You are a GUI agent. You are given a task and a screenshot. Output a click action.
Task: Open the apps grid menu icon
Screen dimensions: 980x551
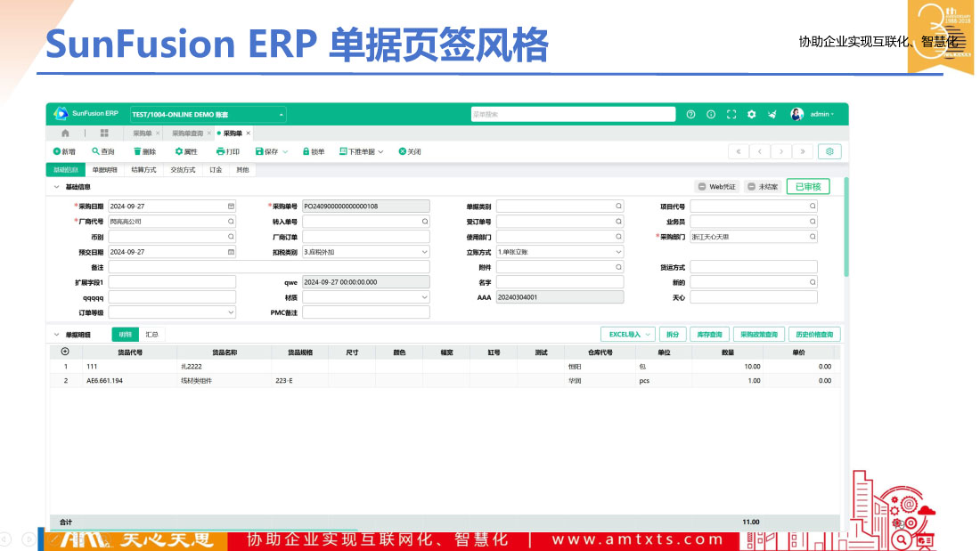click(104, 133)
